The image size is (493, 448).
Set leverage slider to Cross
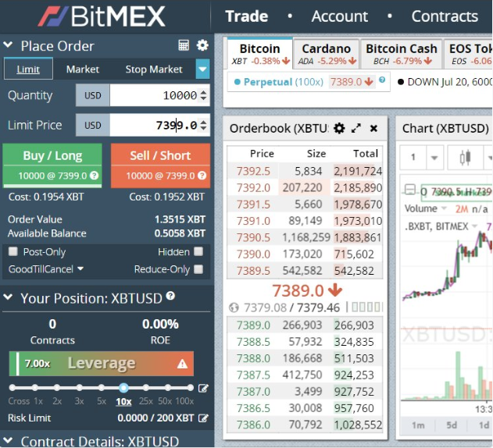(x=13, y=388)
